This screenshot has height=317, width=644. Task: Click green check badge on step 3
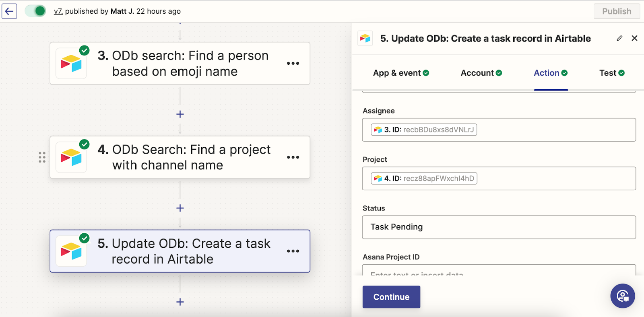click(x=84, y=50)
